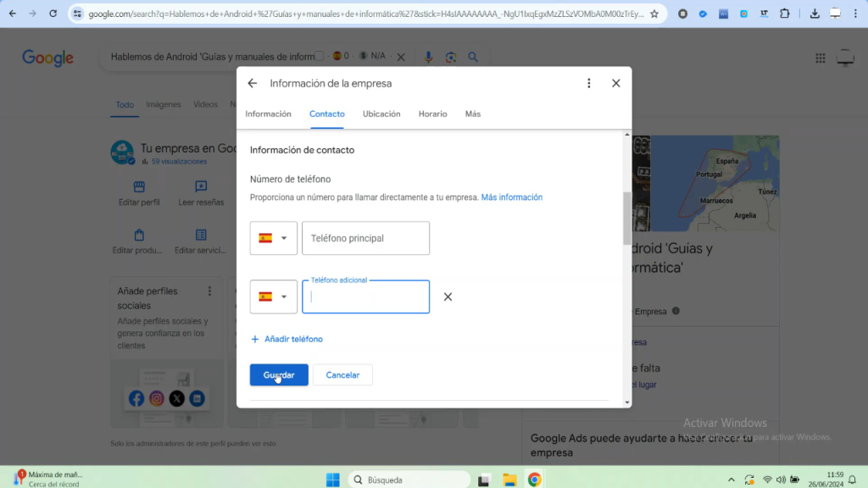Click the search magnifier in the query box
868x488 pixels.
click(x=472, y=56)
